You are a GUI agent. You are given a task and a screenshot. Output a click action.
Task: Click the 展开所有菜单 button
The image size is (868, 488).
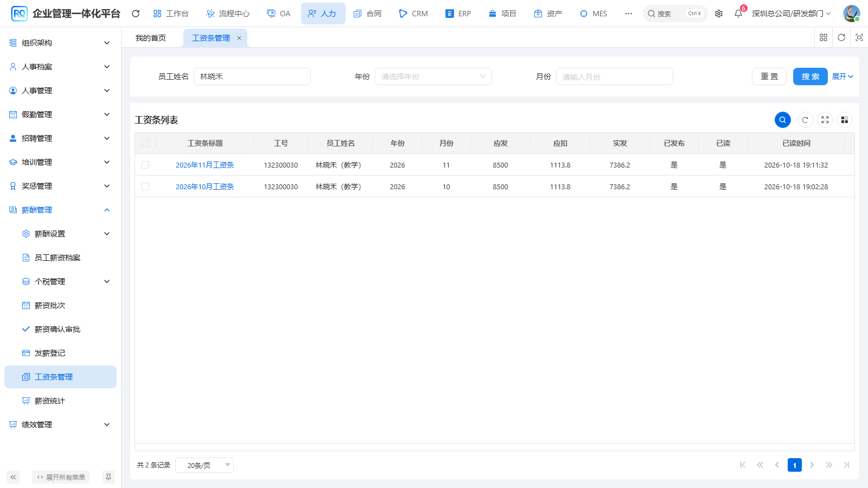[61, 477]
